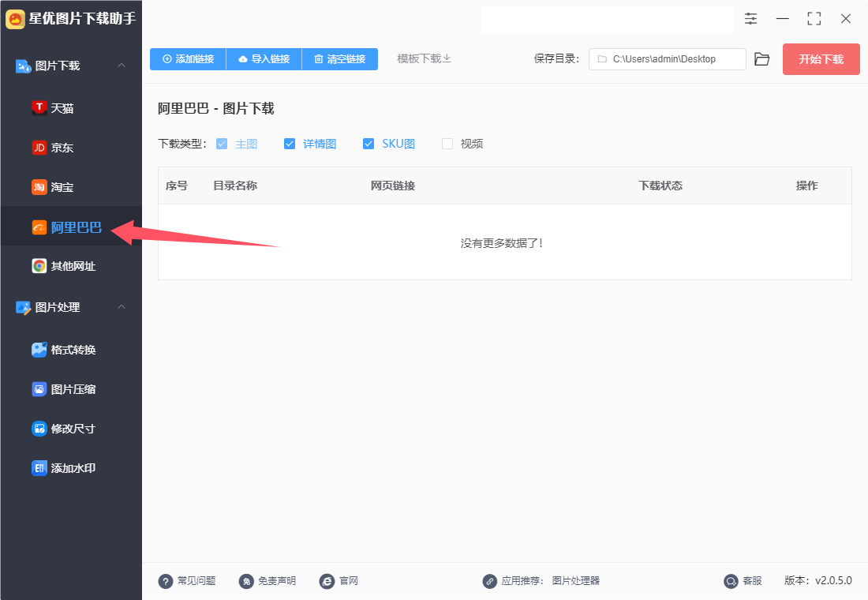Open the settings sliders icon in title bar
The image size is (868, 600).
click(750, 18)
